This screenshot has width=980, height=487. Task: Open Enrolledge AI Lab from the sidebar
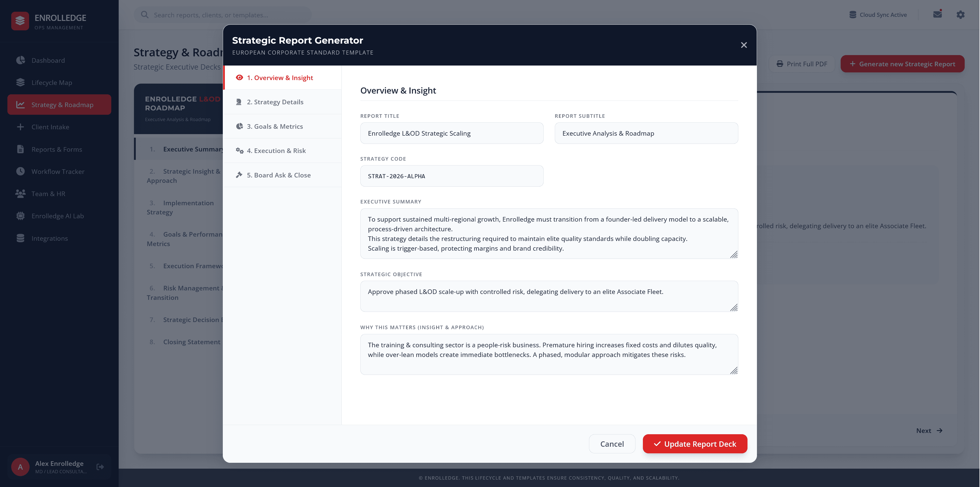pos(57,216)
